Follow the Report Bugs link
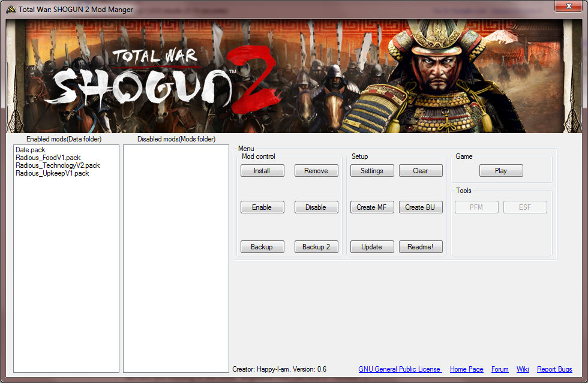 554,369
